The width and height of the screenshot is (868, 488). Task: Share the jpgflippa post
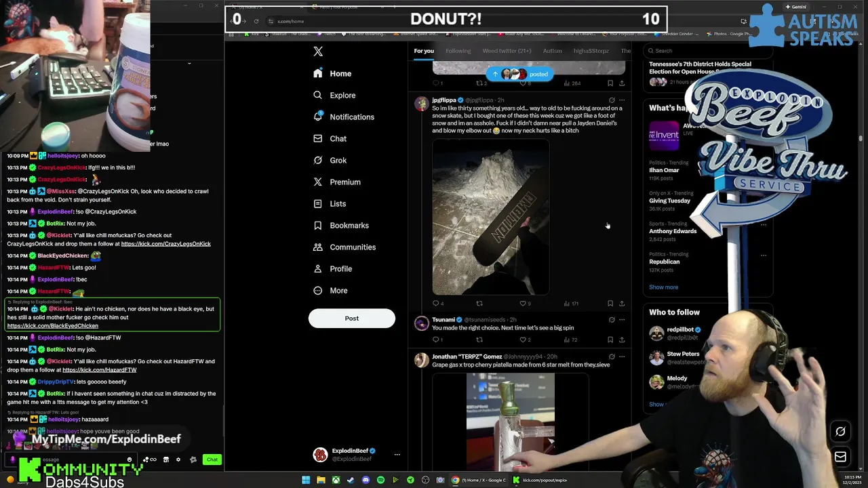(622, 304)
